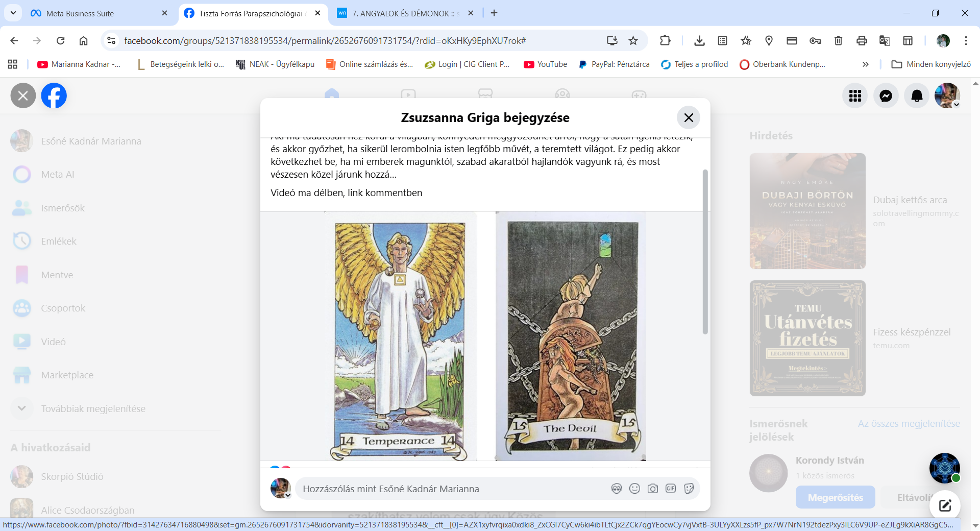Open Messenger chats
Image resolution: width=980 pixels, height=531 pixels.
886,95
